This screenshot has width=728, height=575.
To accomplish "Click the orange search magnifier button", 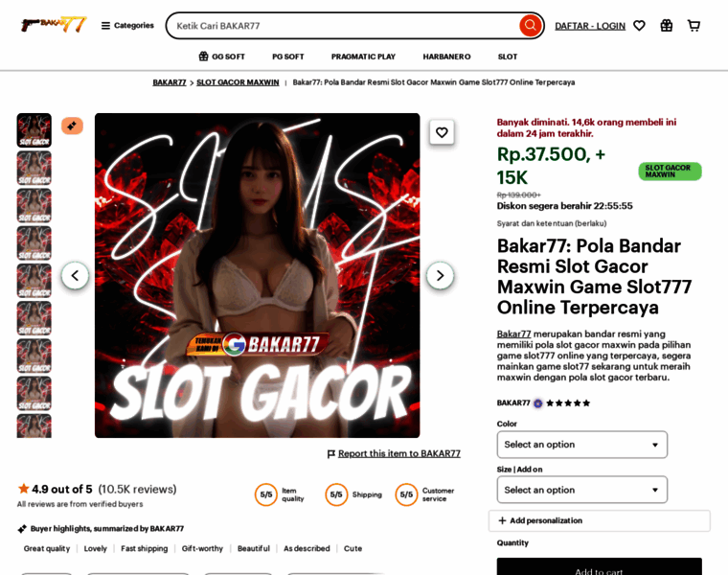I will [531, 26].
